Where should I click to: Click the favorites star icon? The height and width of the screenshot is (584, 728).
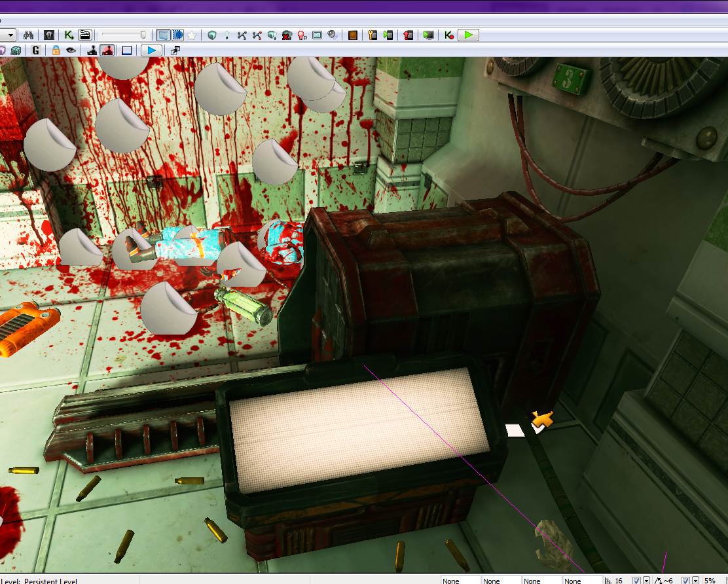pyautogui.click(x=192, y=35)
